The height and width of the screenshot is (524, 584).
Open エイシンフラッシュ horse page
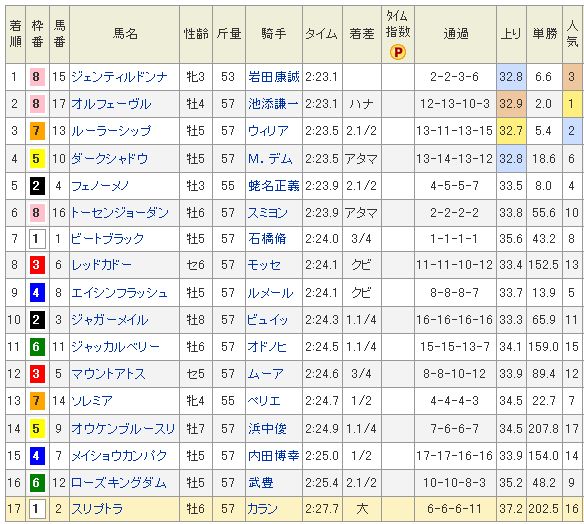coord(119,293)
